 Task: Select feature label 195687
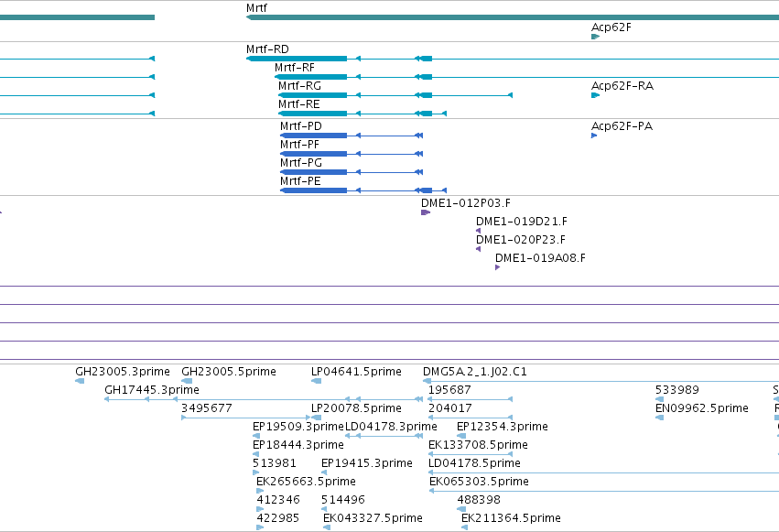pyautogui.click(x=449, y=390)
